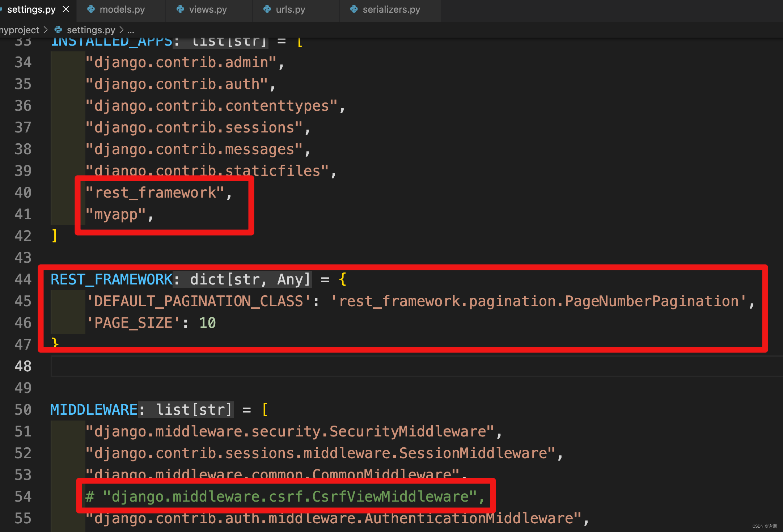Screen dimensions: 783x532
Task: Click the SessionMiddleware string
Action: click(x=321, y=453)
